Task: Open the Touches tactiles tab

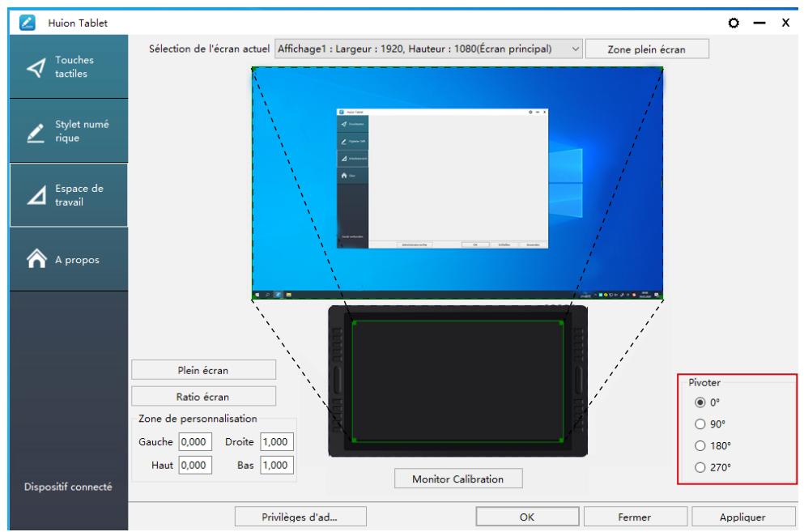Action: (69, 66)
